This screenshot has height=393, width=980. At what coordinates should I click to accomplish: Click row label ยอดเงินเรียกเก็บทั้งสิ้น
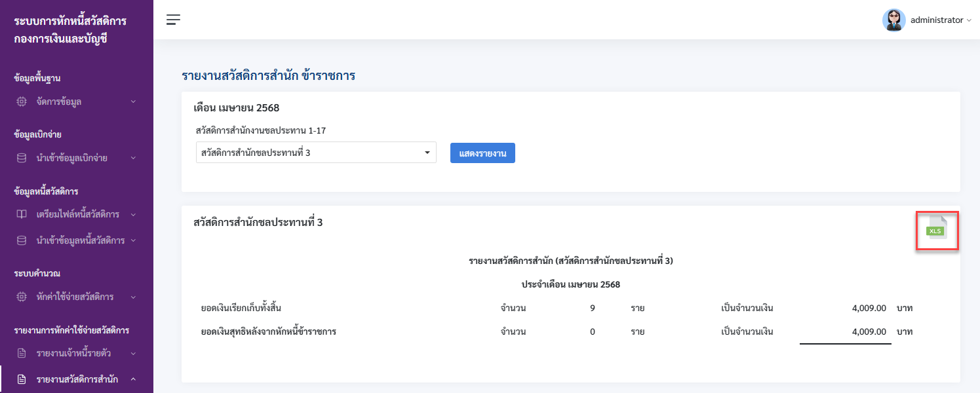(x=241, y=308)
